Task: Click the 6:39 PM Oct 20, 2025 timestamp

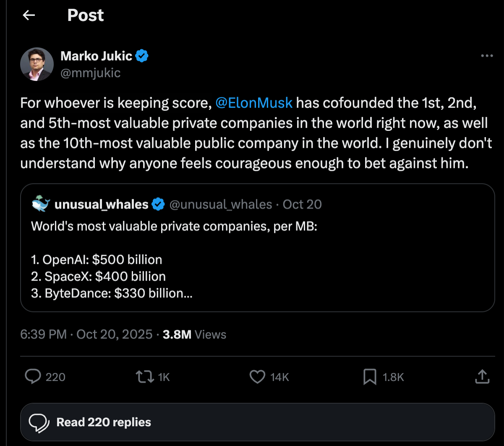Action: [x=86, y=334]
